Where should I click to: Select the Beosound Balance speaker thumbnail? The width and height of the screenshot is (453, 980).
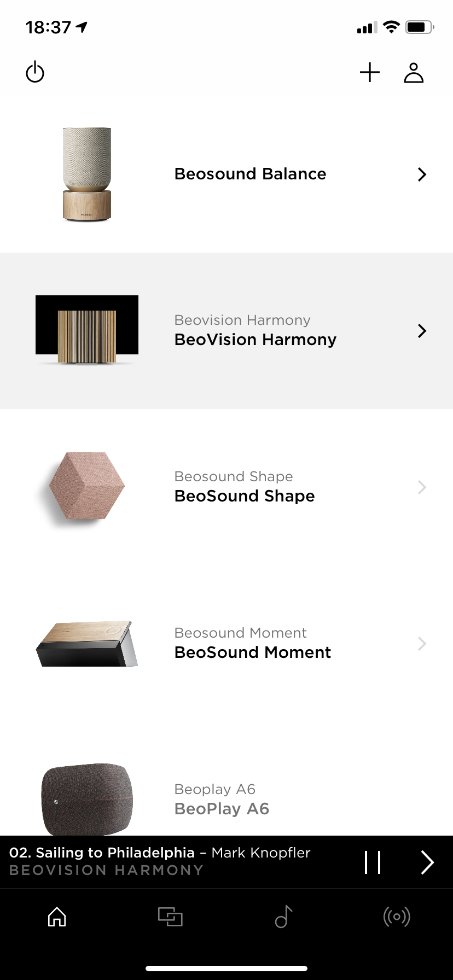click(87, 174)
